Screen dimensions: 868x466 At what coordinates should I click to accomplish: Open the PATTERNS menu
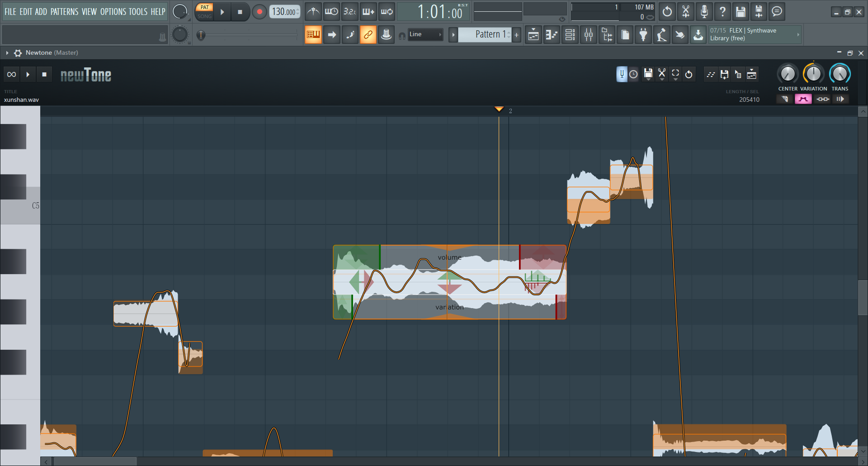(64, 12)
